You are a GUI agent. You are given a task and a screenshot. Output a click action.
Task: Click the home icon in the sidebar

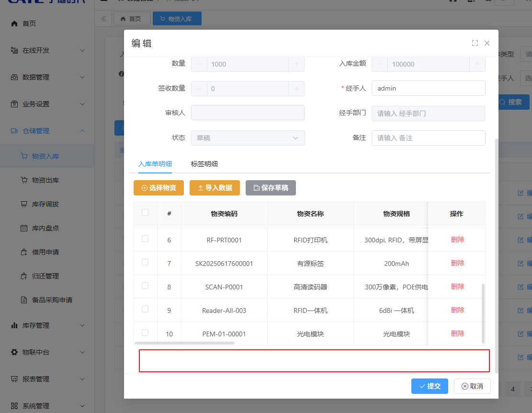click(x=14, y=23)
